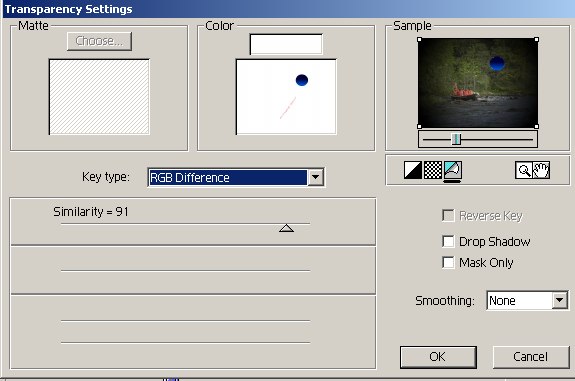Select black/white background icon under Sample
This screenshot has height=381, width=575.
[413, 170]
